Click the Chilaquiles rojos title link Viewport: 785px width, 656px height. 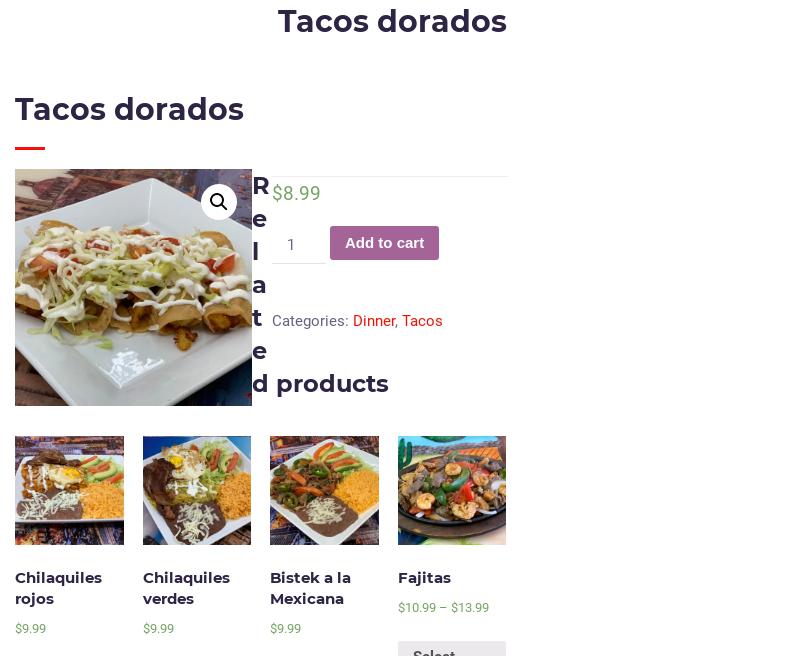(x=59, y=588)
